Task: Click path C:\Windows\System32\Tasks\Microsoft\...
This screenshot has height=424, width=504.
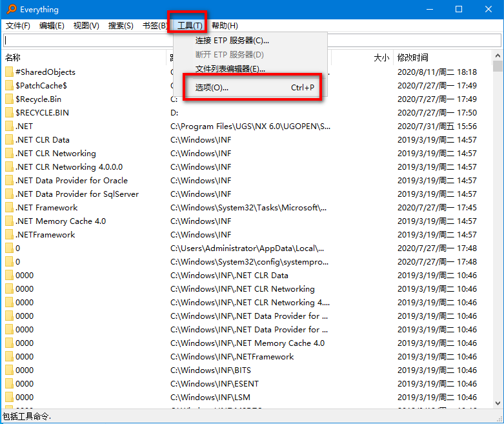Action: pos(248,208)
